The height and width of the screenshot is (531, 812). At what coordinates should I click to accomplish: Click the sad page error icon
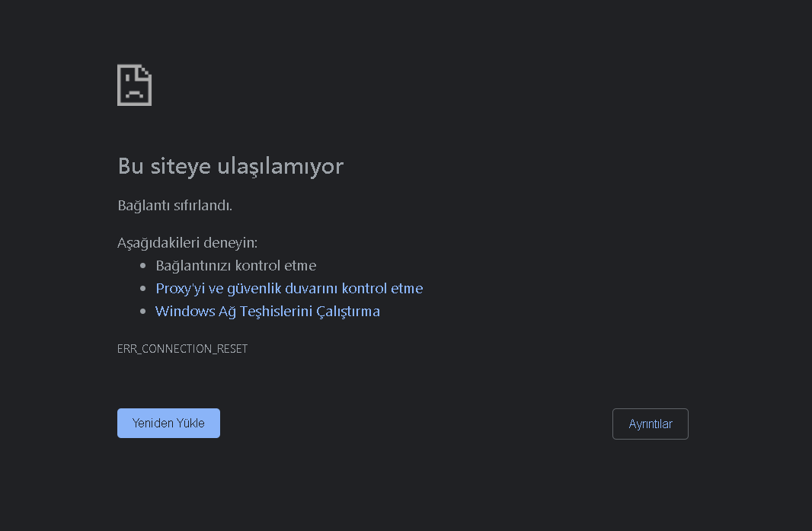[134, 85]
